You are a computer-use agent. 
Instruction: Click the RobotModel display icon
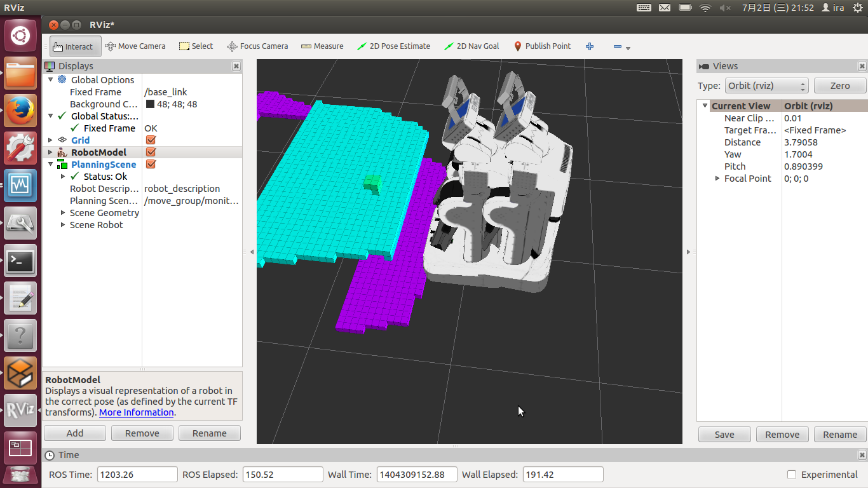[62, 152]
